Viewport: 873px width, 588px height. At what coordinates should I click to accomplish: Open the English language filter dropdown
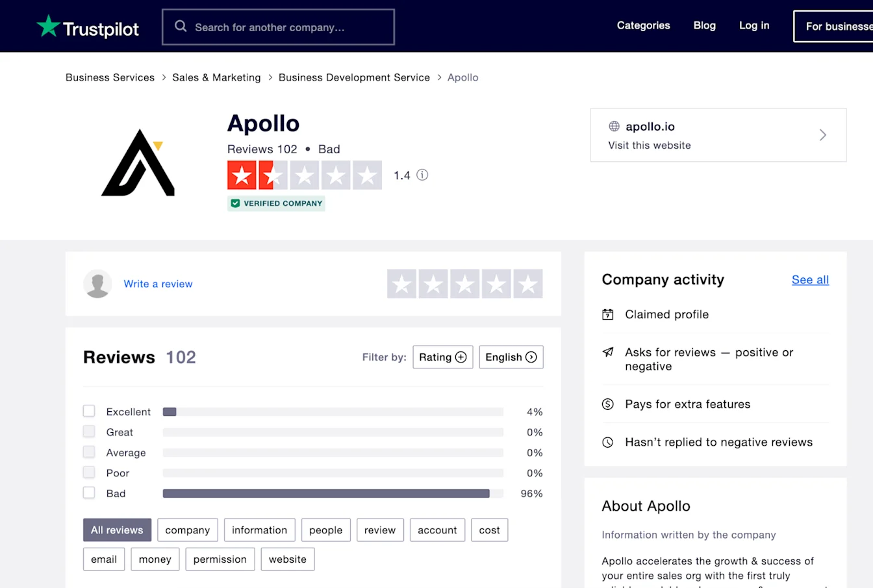[x=511, y=357]
